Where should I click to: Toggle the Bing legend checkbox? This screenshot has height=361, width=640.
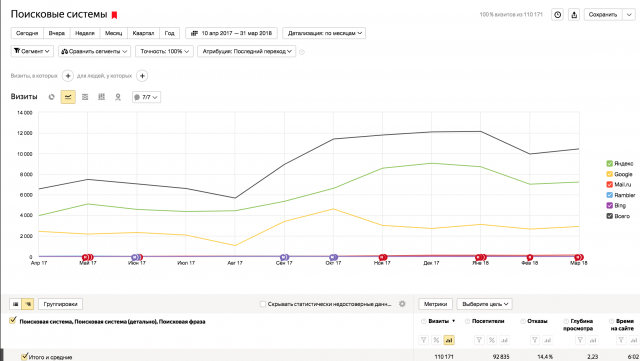pos(609,205)
